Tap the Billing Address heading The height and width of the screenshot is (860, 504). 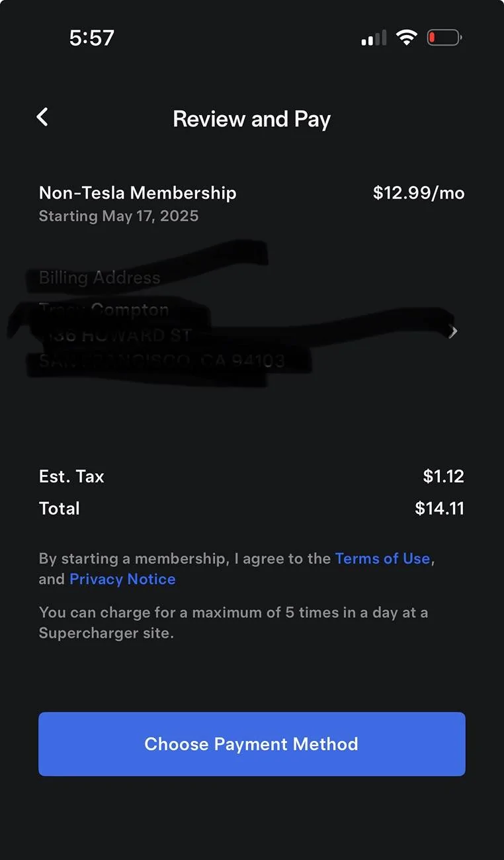[99, 277]
